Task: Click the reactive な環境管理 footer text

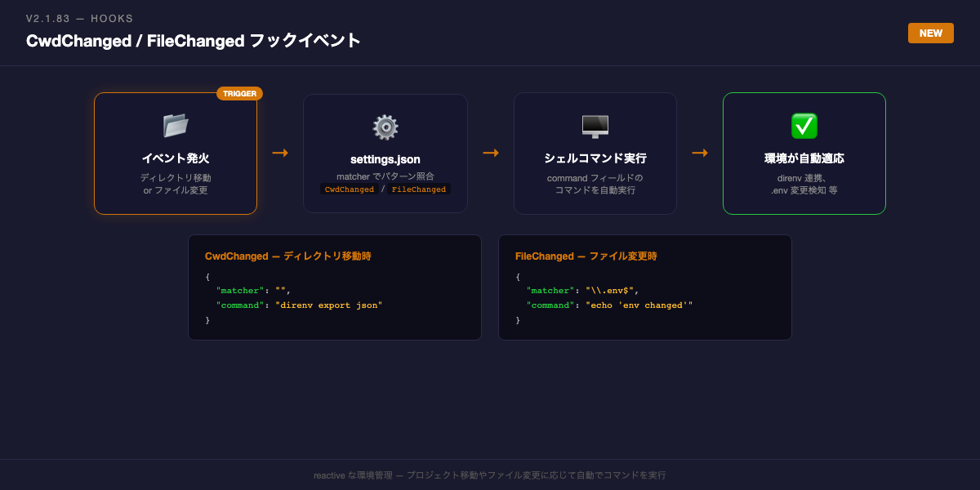Action: pyautogui.click(x=490, y=474)
